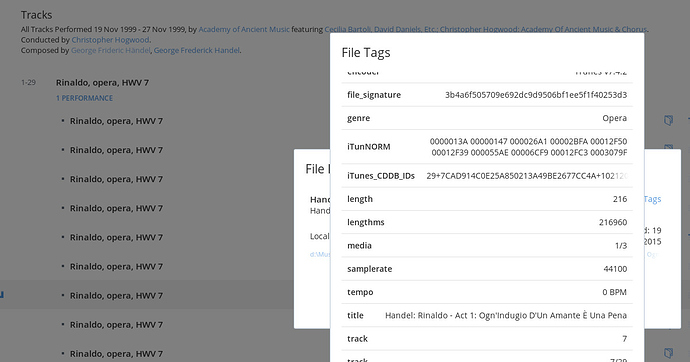This screenshot has width=690, height=362.
Task: Open George Frideric Händel composer link
Action: pos(110,51)
